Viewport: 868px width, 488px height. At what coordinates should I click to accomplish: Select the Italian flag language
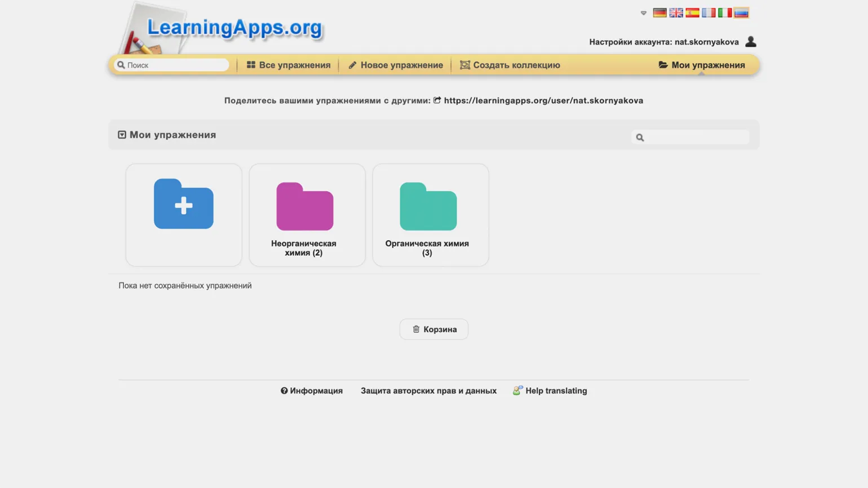pyautogui.click(x=725, y=13)
